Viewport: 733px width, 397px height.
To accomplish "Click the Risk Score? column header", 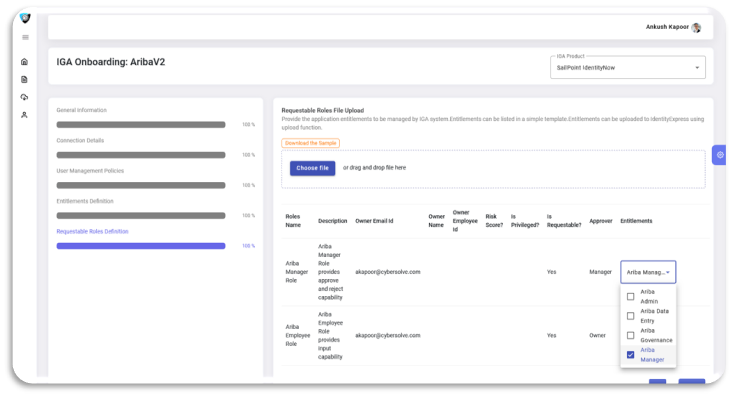I will tap(494, 221).
